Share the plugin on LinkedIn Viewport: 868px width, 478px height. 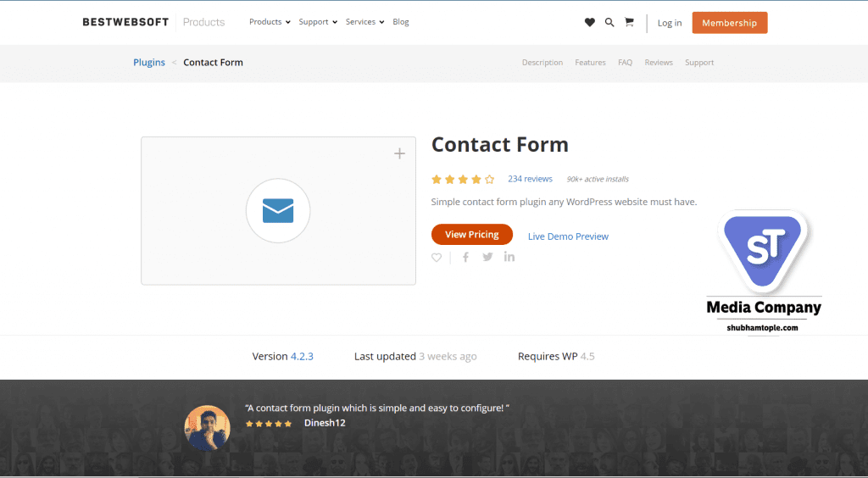coord(509,257)
